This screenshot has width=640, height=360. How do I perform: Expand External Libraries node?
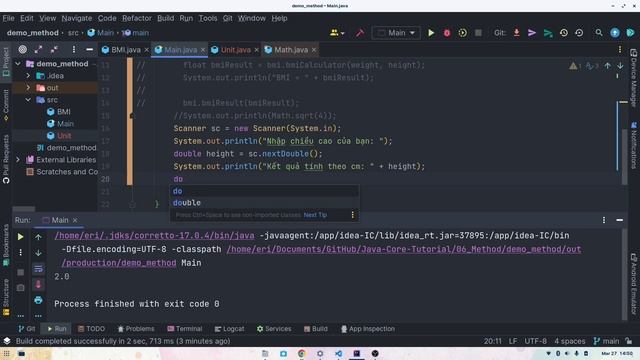coord(18,160)
